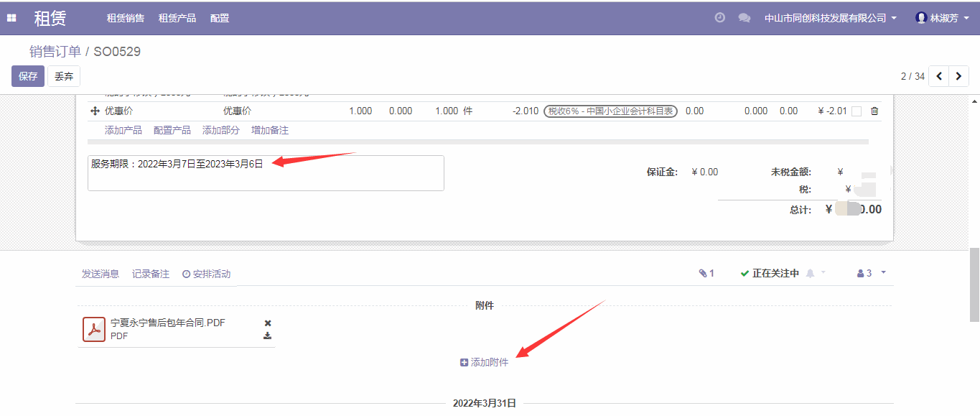Toggle 正在关注中 following status

tap(770, 274)
